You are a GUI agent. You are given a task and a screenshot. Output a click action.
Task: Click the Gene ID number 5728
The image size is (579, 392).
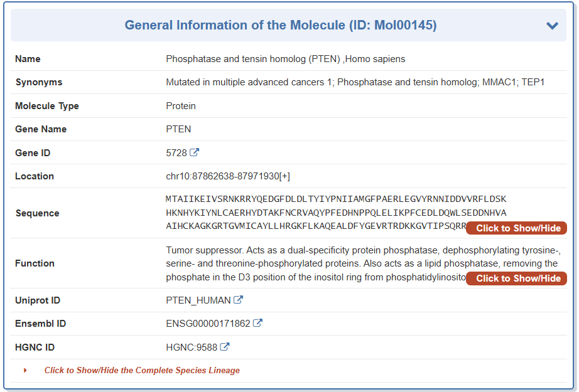(x=176, y=152)
